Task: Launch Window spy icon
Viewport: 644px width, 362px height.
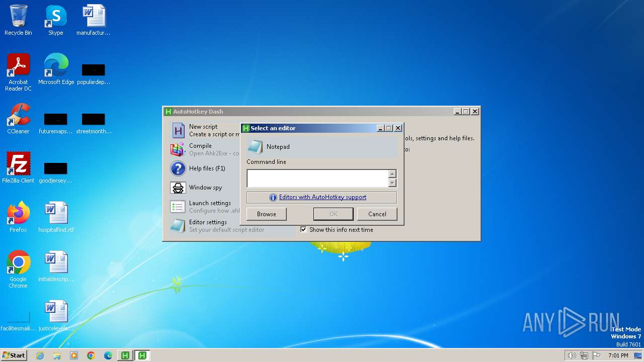Action: pyautogui.click(x=178, y=188)
